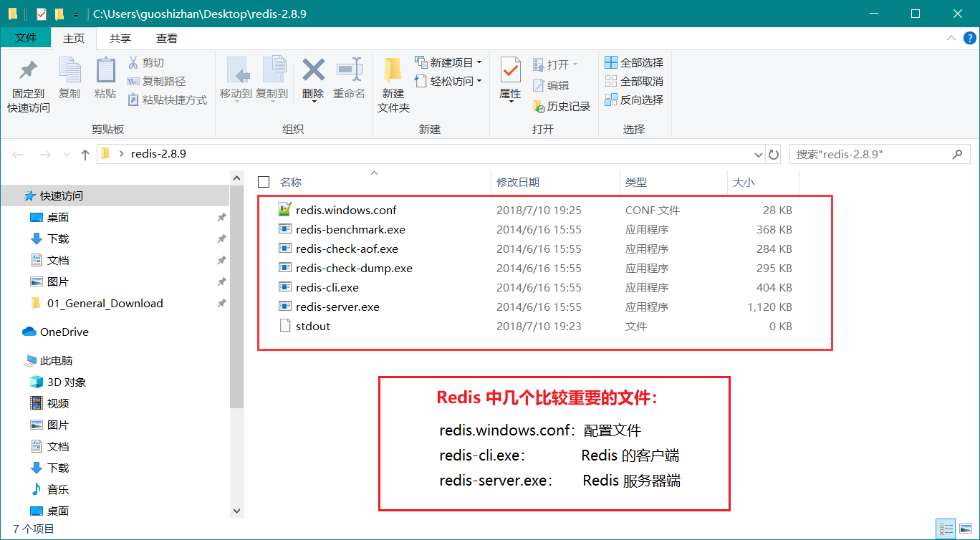Refresh the redis-2.8.9 folder view
980x540 pixels.
pyautogui.click(x=774, y=154)
